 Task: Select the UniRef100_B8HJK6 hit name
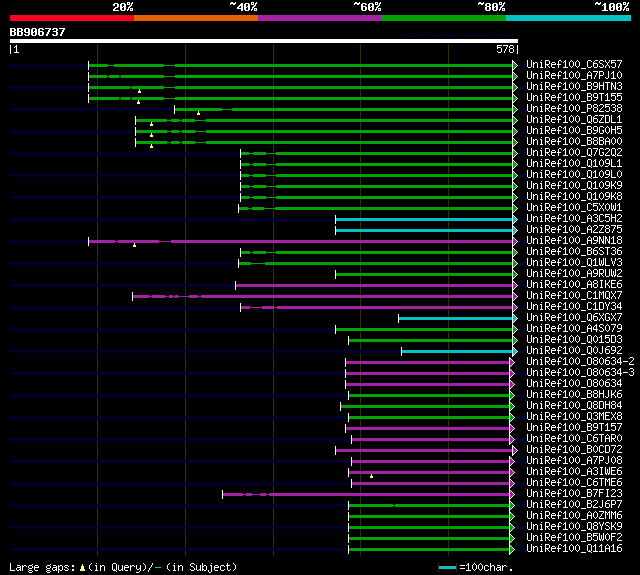point(574,395)
